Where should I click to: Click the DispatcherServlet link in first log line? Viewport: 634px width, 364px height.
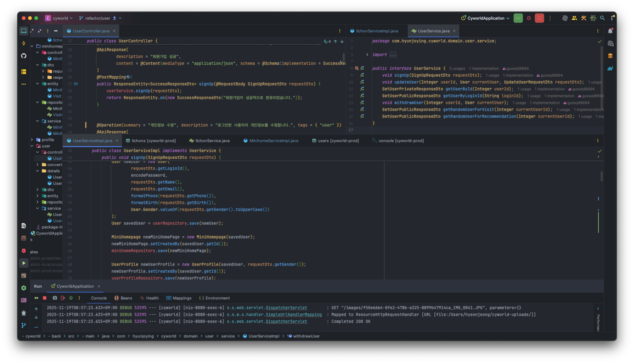coord(286,308)
